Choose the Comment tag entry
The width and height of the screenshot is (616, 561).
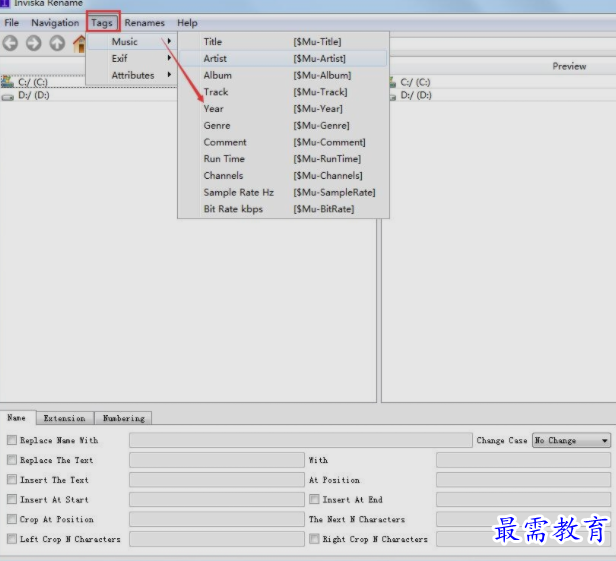coord(283,142)
